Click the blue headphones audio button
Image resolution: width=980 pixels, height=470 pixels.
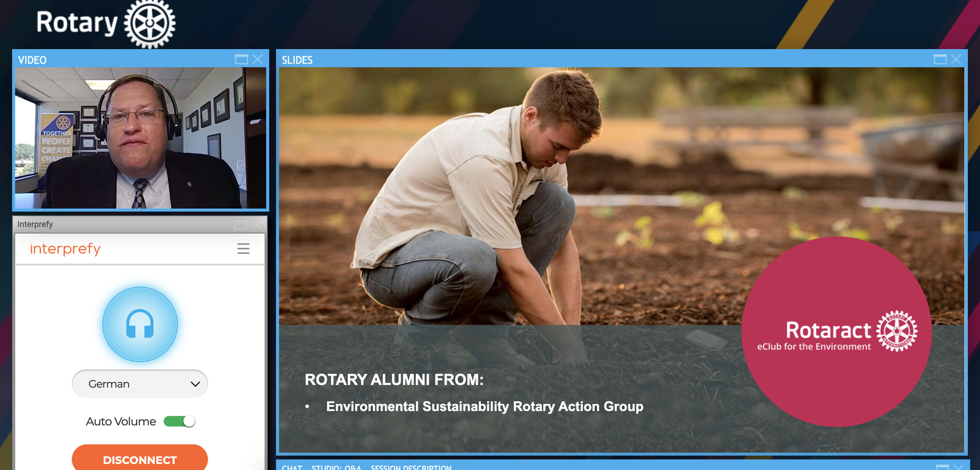pyautogui.click(x=140, y=324)
